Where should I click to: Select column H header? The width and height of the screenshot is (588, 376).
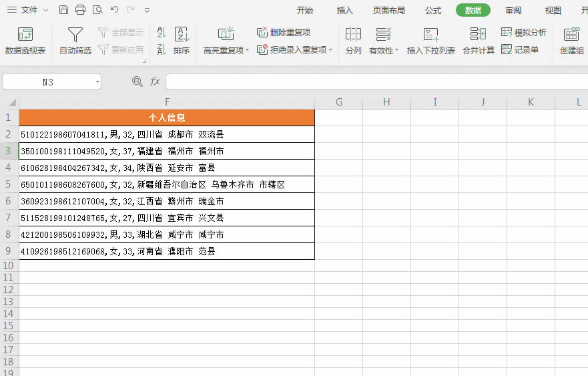[386, 102]
